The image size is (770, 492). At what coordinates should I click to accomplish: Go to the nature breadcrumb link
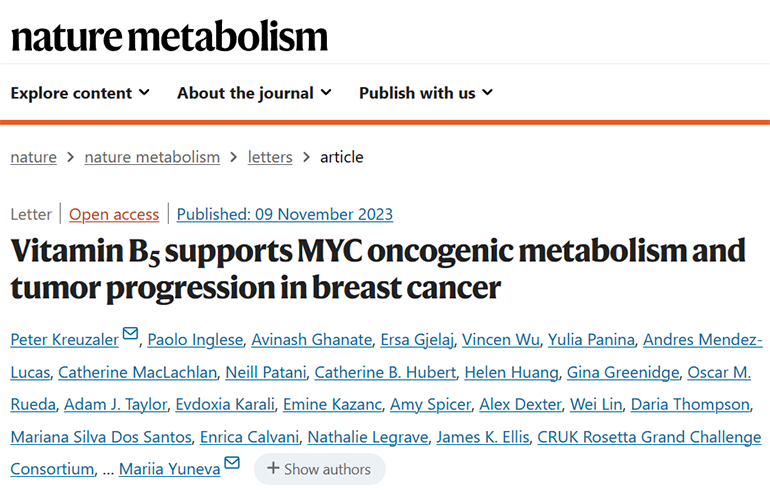(33, 157)
